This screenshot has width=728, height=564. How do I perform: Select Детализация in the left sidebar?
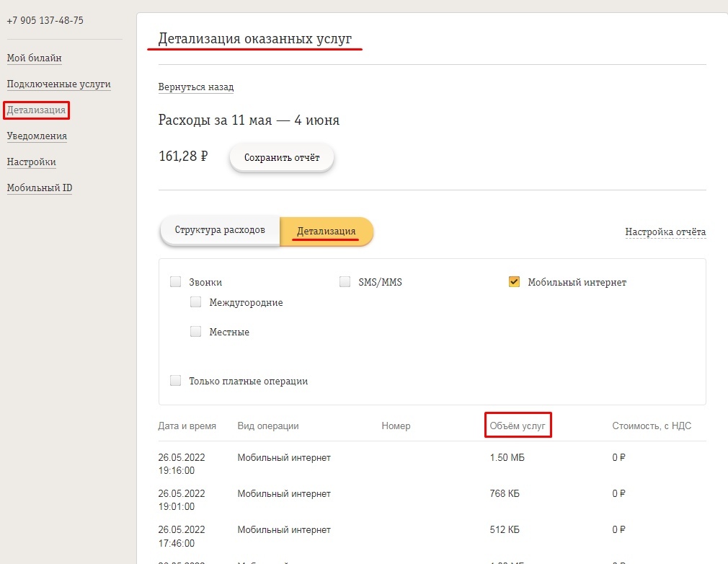pyautogui.click(x=37, y=110)
